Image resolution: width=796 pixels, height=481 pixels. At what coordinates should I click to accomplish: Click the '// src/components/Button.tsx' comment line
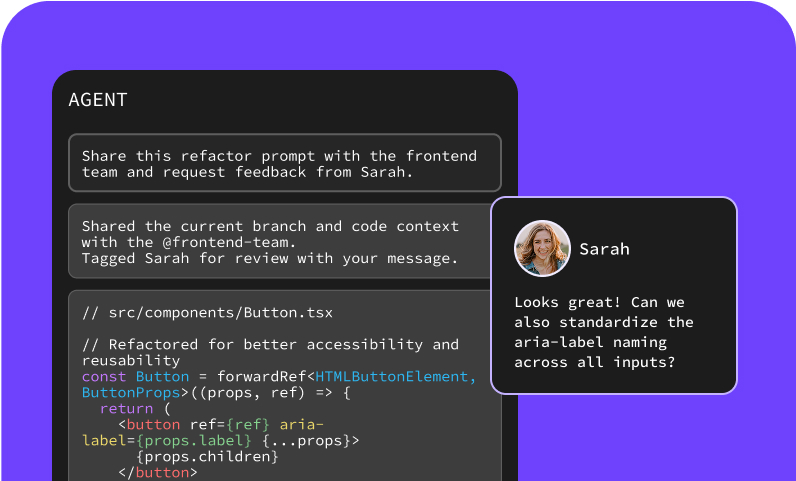tap(207, 312)
